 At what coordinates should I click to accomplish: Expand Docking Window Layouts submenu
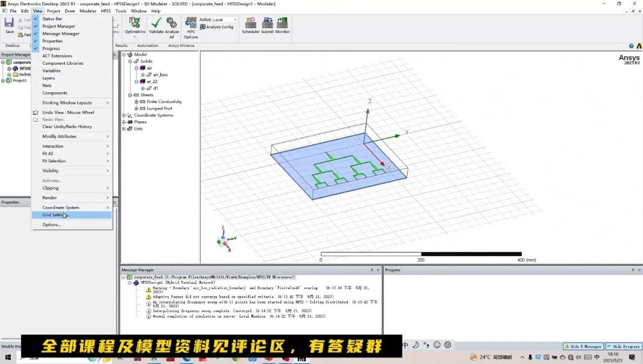pos(72,103)
